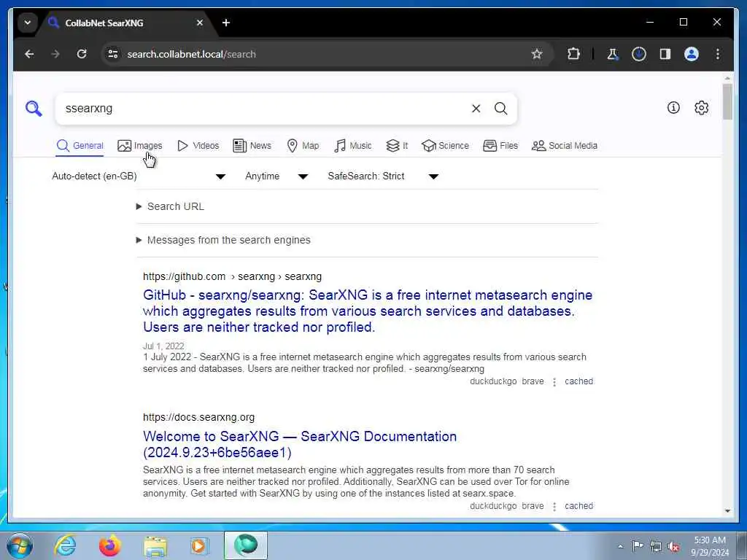Open the tab search dropdown arrow
The image size is (747, 560).
point(28,23)
